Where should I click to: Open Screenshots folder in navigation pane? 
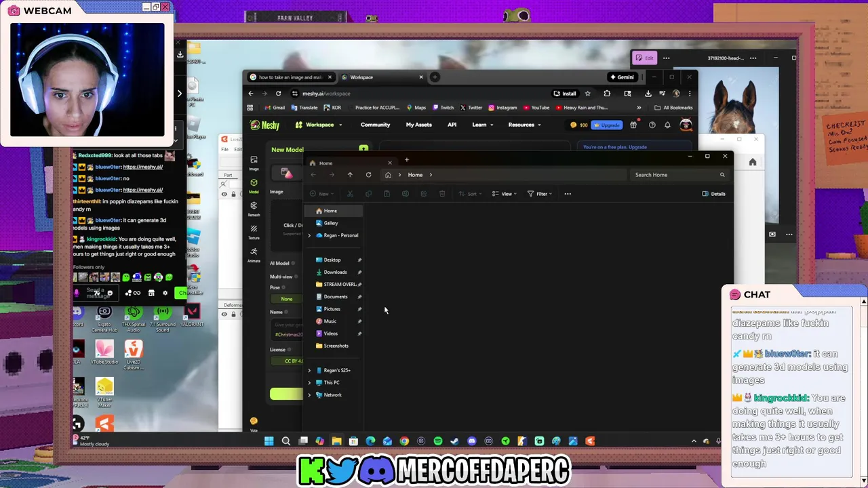(336, 346)
